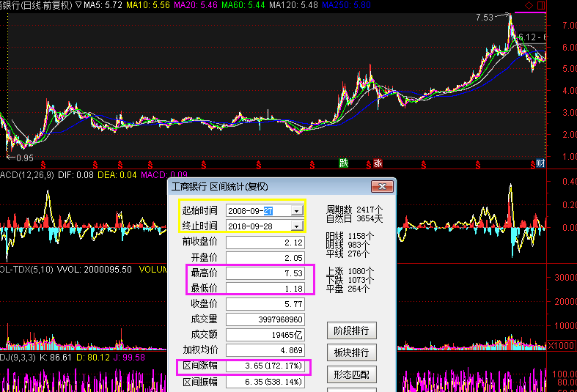The width and height of the screenshot is (577, 392).
Task: Click the MA20: 5.46 indicator label
Action: click(x=196, y=5)
